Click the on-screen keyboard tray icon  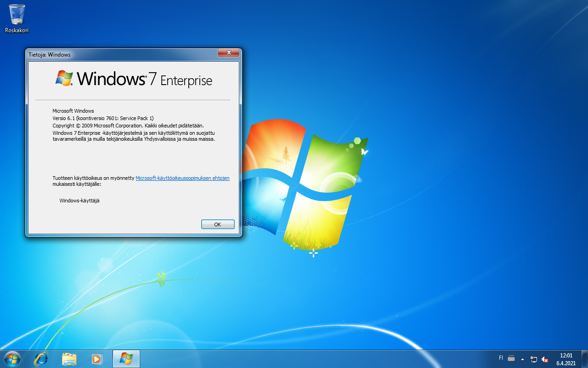[x=511, y=359]
